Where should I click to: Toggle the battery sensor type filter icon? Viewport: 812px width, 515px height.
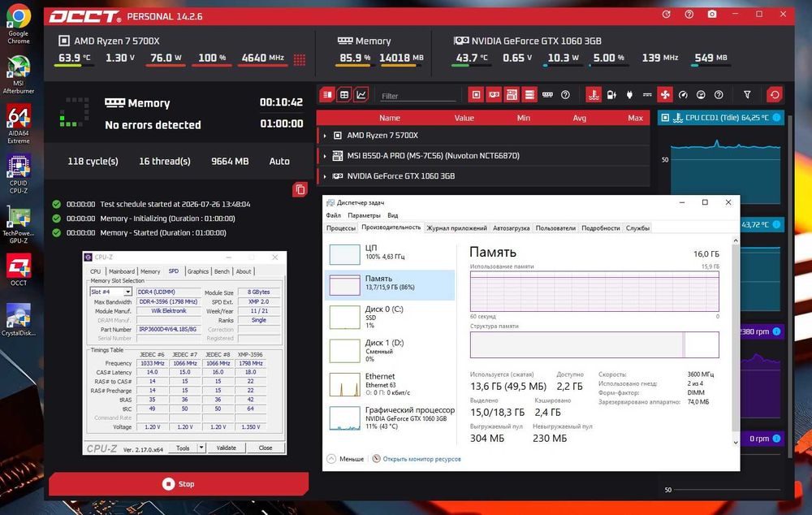pyautogui.click(x=611, y=95)
